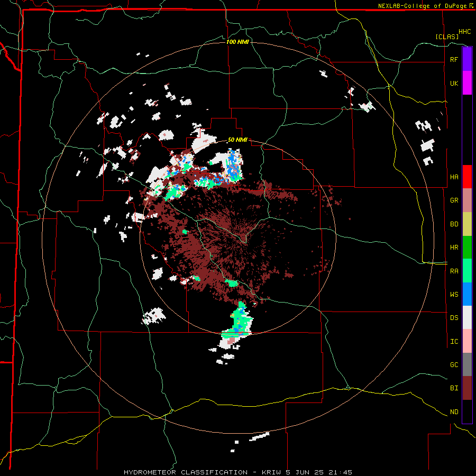The image size is (476, 476).
Task: Pick the RA light green swatch
Action: click(x=467, y=271)
